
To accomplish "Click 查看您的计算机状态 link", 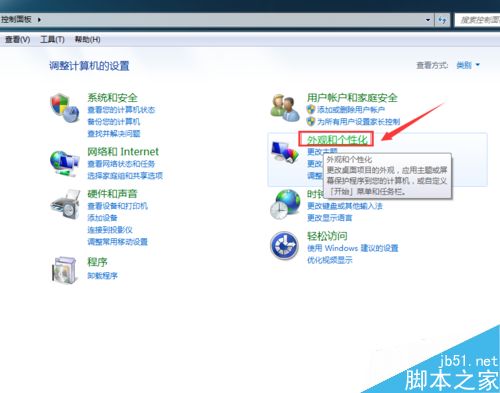I will [121, 110].
